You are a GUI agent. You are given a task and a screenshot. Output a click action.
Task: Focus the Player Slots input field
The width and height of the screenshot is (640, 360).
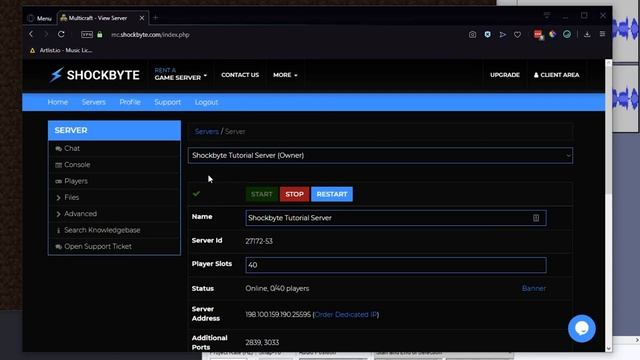pyautogui.click(x=396, y=265)
